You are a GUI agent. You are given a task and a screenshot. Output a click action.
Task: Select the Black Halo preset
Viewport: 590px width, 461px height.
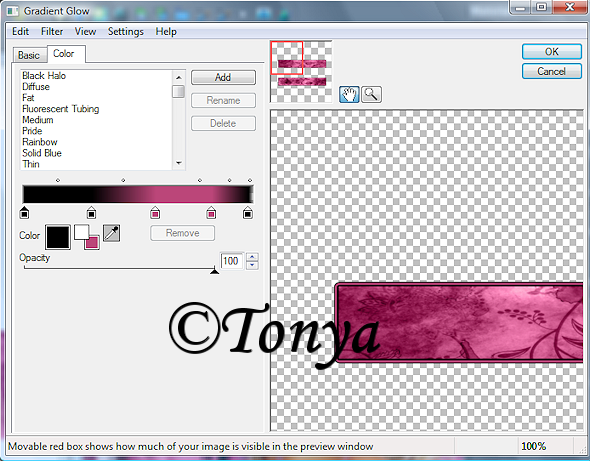[x=44, y=76]
